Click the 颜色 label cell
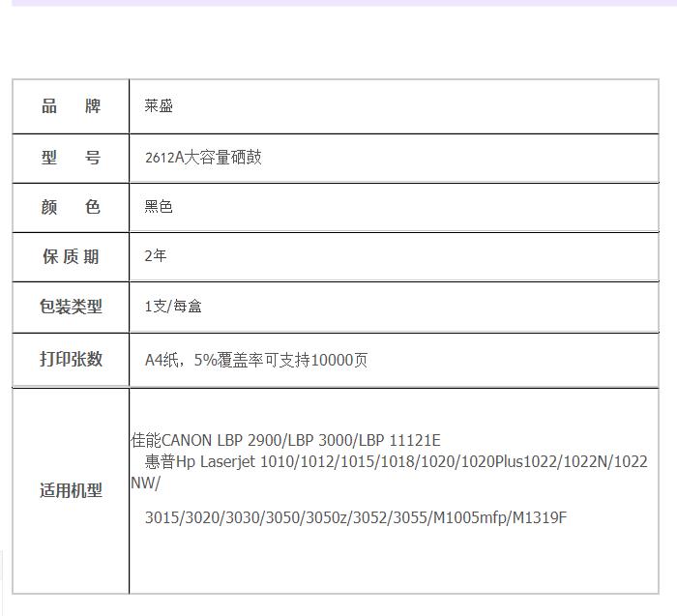 coord(71,207)
